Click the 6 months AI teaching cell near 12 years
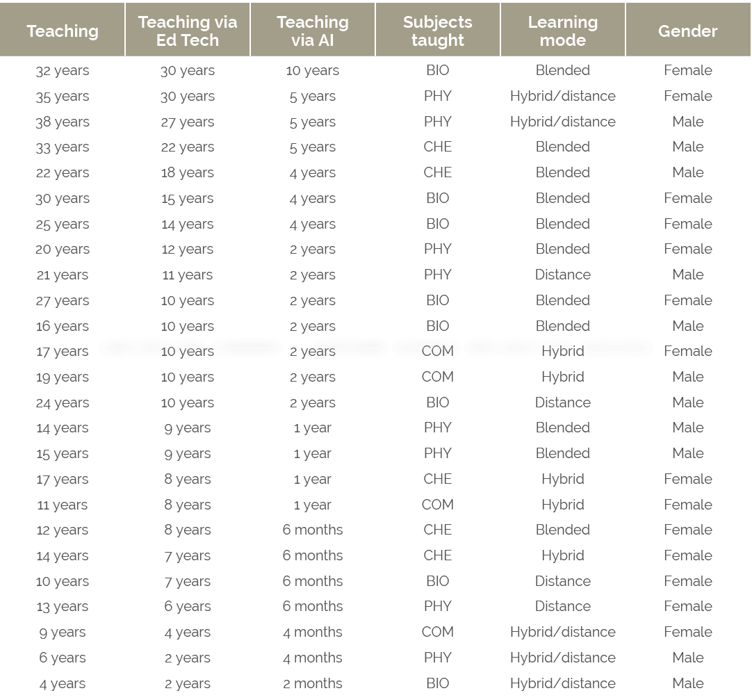The height and width of the screenshot is (700, 752). pos(312,530)
